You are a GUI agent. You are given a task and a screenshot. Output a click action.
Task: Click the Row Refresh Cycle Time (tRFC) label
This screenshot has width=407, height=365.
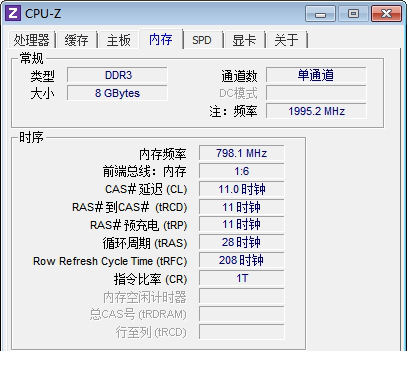point(110,261)
